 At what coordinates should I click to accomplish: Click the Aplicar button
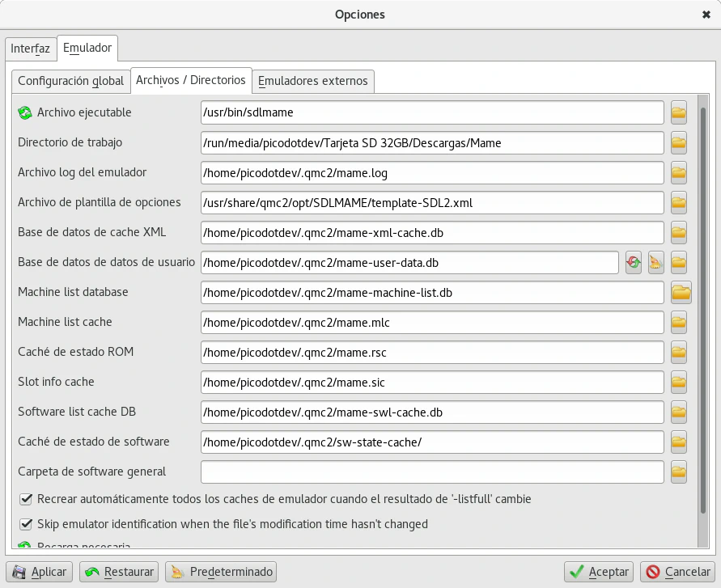point(40,572)
